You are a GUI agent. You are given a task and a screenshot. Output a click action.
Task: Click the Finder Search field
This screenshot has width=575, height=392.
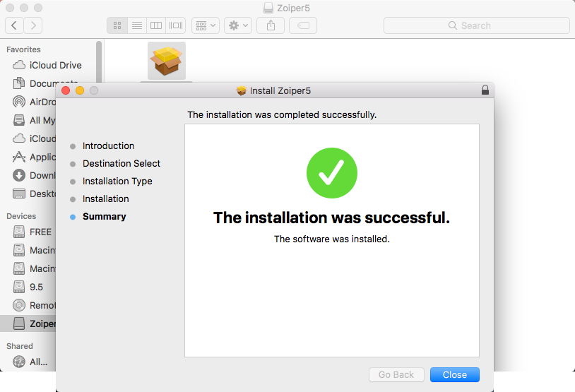(476, 25)
